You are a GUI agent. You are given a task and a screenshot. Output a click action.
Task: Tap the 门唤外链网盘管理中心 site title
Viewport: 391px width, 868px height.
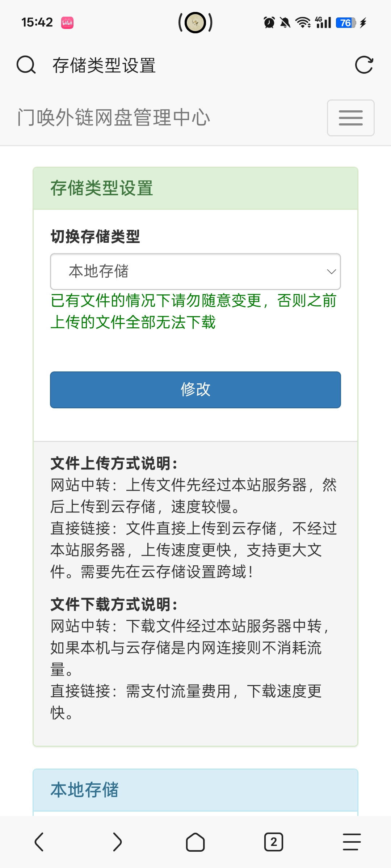click(114, 118)
